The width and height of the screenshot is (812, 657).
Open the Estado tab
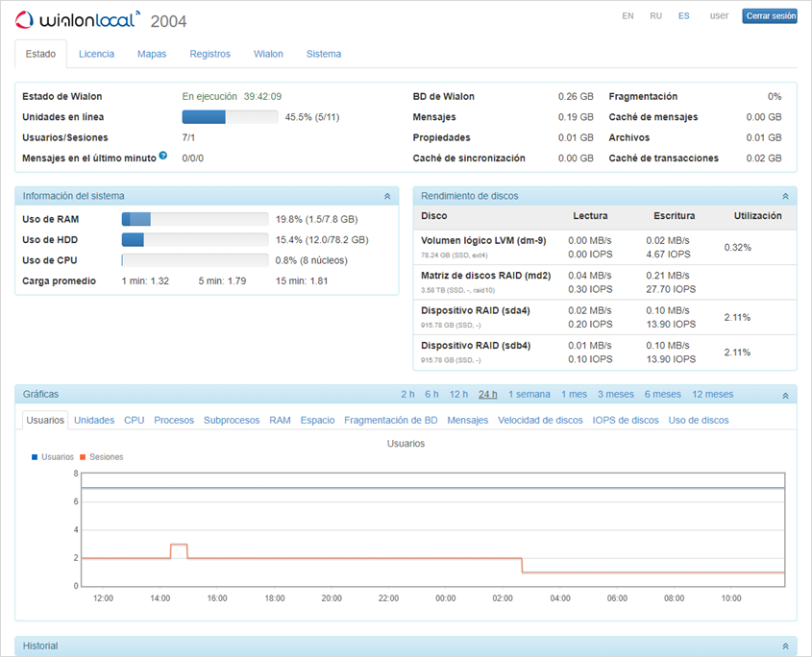[41, 54]
